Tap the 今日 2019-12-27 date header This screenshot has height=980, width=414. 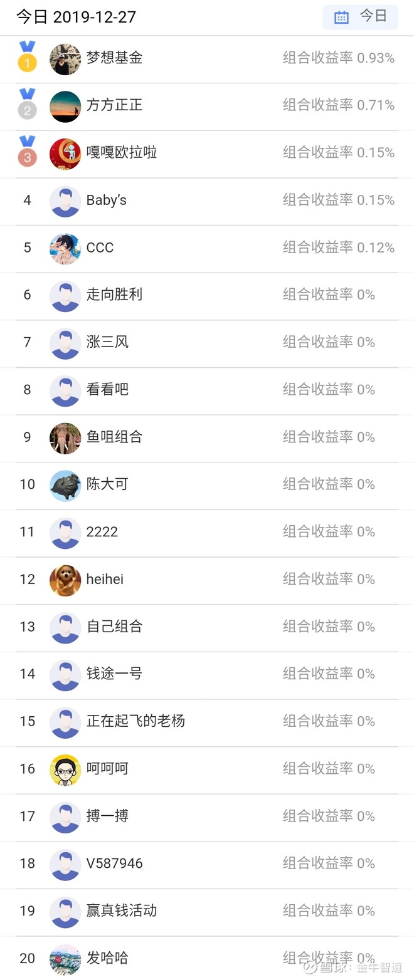click(x=76, y=17)
